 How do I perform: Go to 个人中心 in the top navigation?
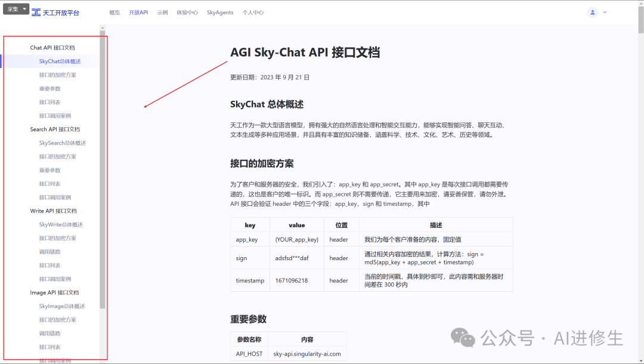pos(253,13)
